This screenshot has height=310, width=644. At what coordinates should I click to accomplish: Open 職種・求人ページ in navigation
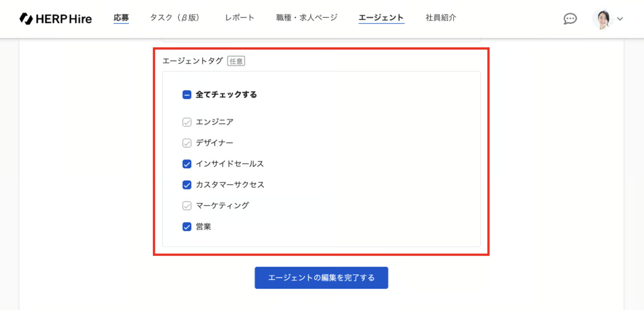coord(307,18)
